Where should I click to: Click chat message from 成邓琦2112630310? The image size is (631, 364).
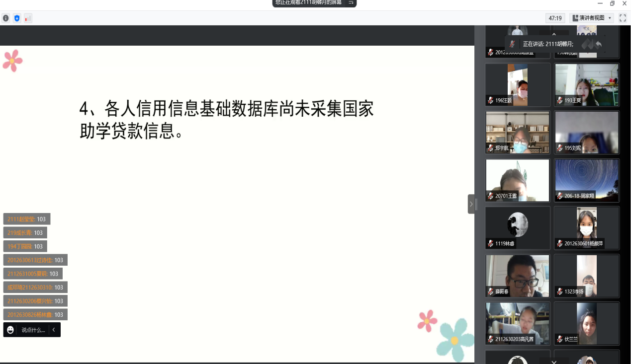35,288
